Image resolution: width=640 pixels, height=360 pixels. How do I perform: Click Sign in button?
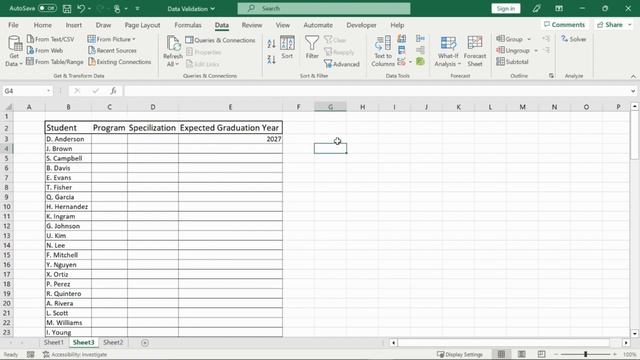pyautogui.click(x=506, y=9)
